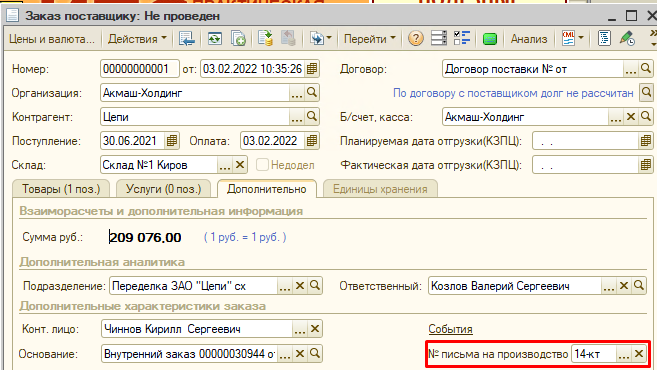Click ellipsis button in Ответственный field
The width and height of the screenshot is (657, 370).
(x=608, y=286)
